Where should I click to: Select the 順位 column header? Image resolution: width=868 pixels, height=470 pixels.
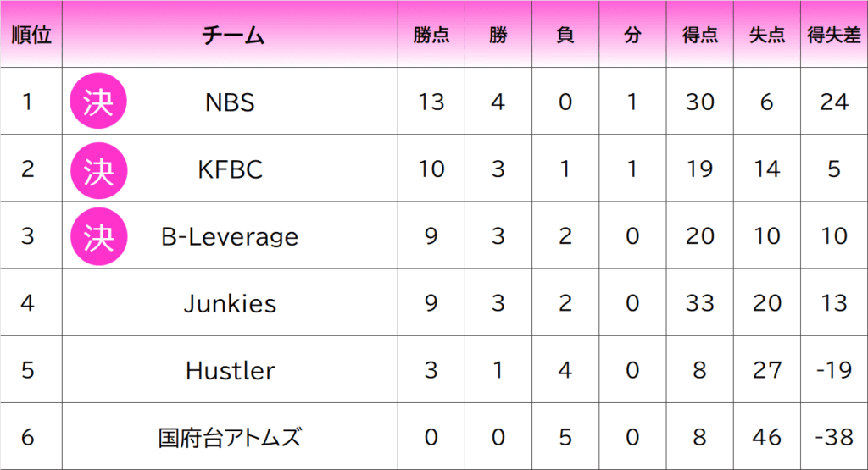[x=31, y=35]
